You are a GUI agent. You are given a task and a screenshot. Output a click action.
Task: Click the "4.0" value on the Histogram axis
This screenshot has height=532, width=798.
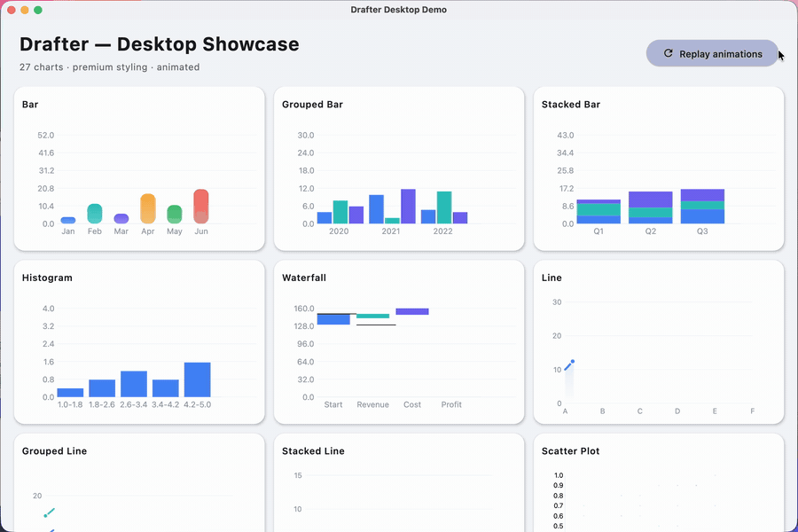(49, 309)
